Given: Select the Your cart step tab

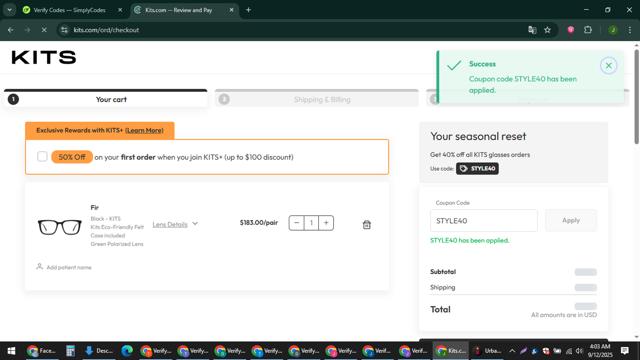Looking at the screenshot, I should point(106,99).
